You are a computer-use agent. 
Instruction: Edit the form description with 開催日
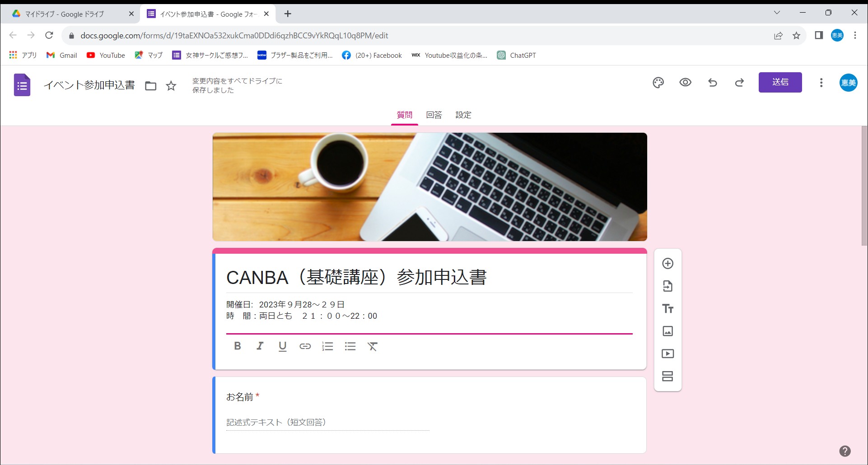[429, 310]
